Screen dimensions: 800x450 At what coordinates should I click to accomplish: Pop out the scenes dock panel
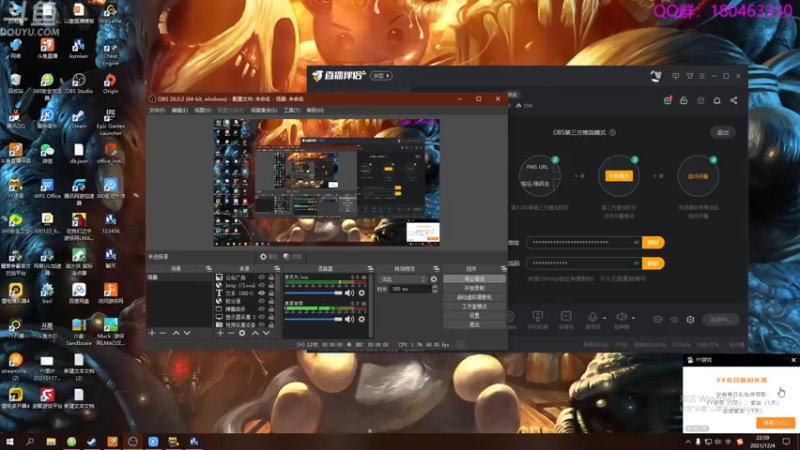[x=209, y=268]
